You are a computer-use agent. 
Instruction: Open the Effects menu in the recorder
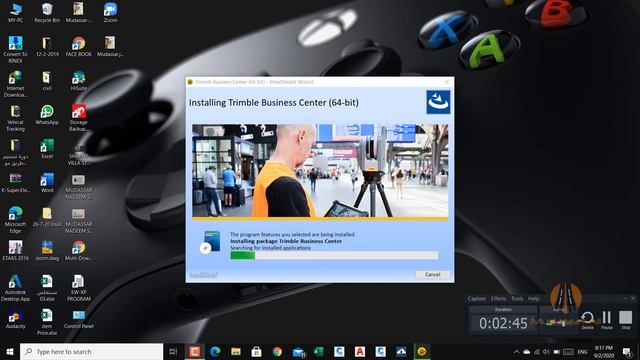pyautogui.click(x=498, y=298)
